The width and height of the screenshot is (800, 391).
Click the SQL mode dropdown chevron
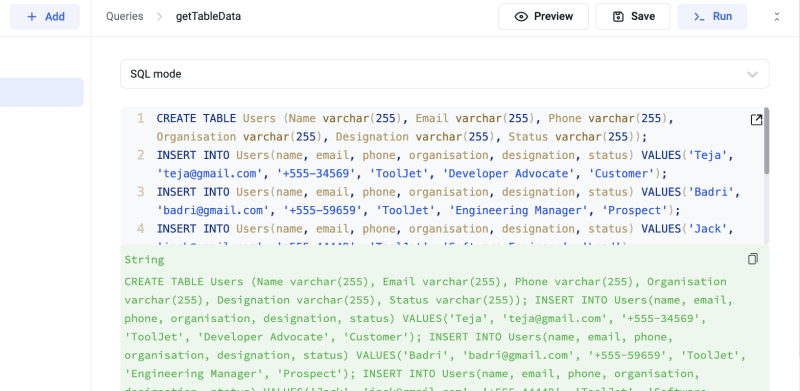[x=752, y=75]
